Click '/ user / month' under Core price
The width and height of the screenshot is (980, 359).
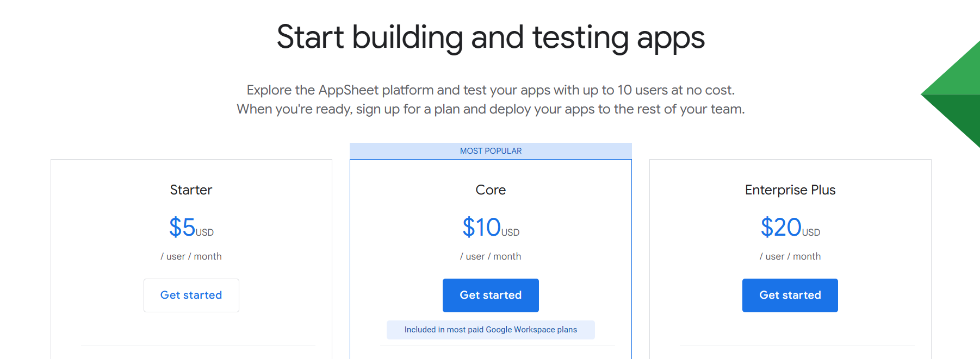coord(491,256)
